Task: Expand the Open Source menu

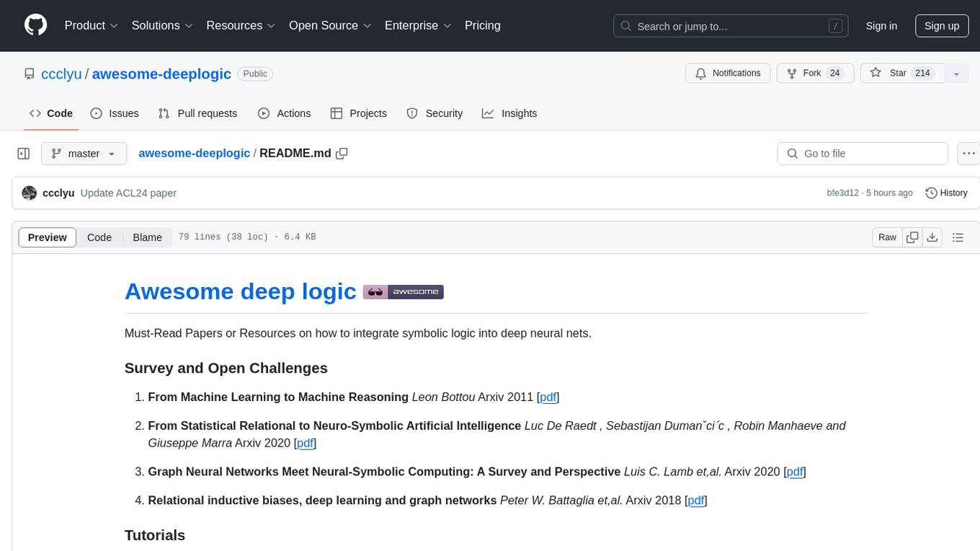Action: point(330,25)
